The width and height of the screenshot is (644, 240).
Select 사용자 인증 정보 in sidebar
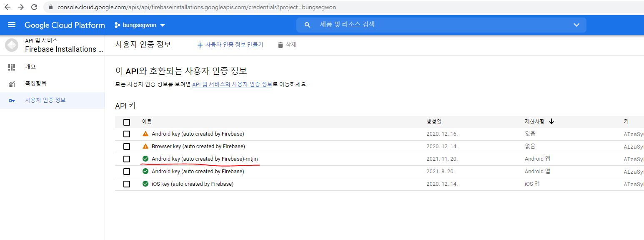(x=52, y=100)
